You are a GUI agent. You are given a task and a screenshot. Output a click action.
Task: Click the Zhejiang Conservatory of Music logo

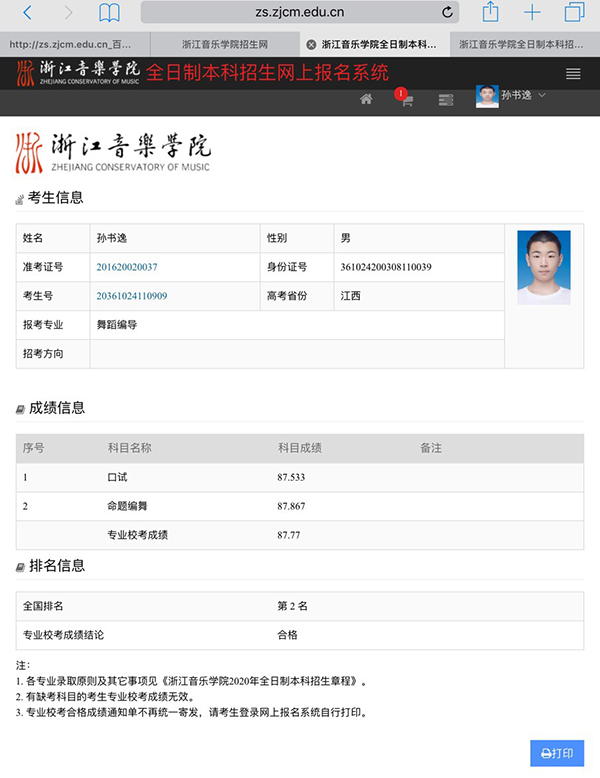coord(112,152)
